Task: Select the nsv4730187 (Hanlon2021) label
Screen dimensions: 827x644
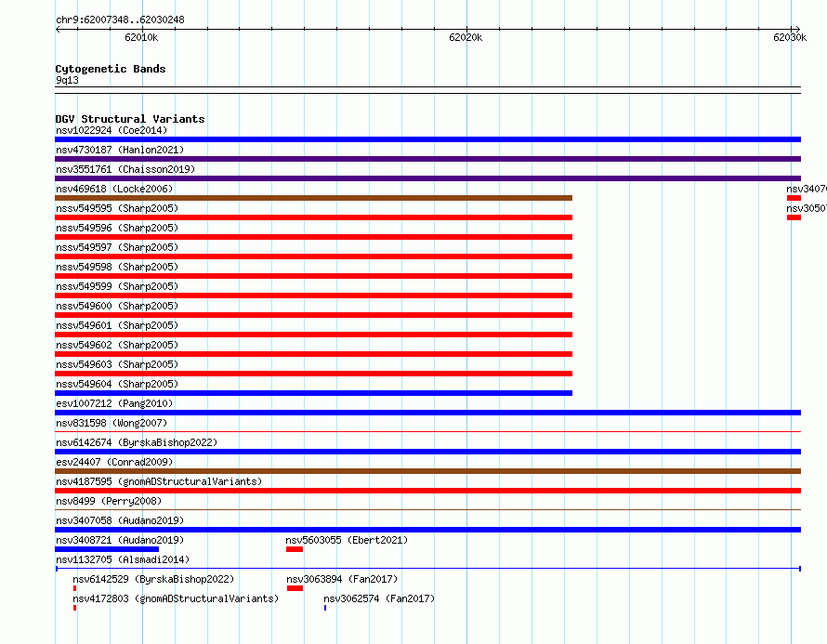Action: click(120, 150)
